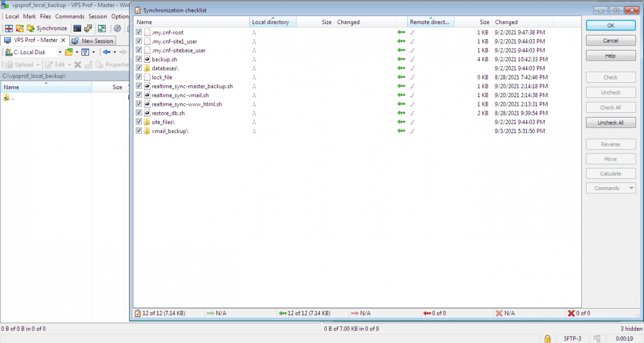644x343 pixels.
Task: Click the settings gear icon in toolbar
Action: [x=118, y=29]
